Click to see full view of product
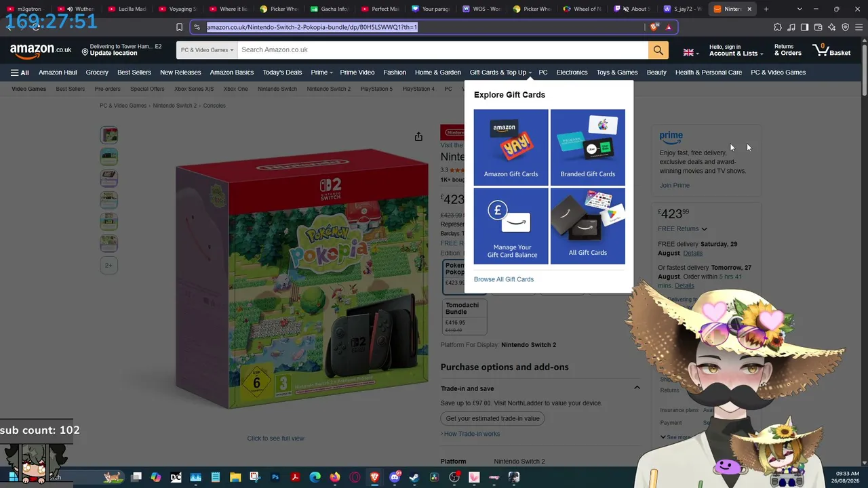 point(275,439)
